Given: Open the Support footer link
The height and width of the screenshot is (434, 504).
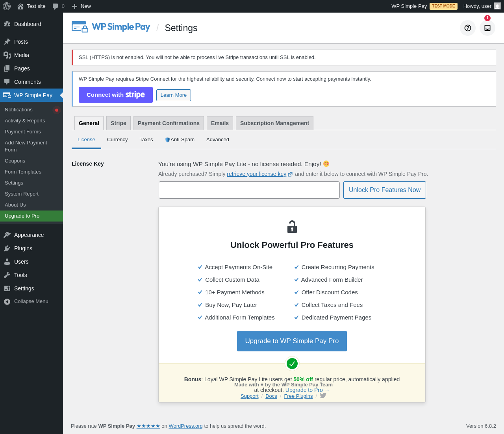Looking at the screenshot, I should (250, 396).
